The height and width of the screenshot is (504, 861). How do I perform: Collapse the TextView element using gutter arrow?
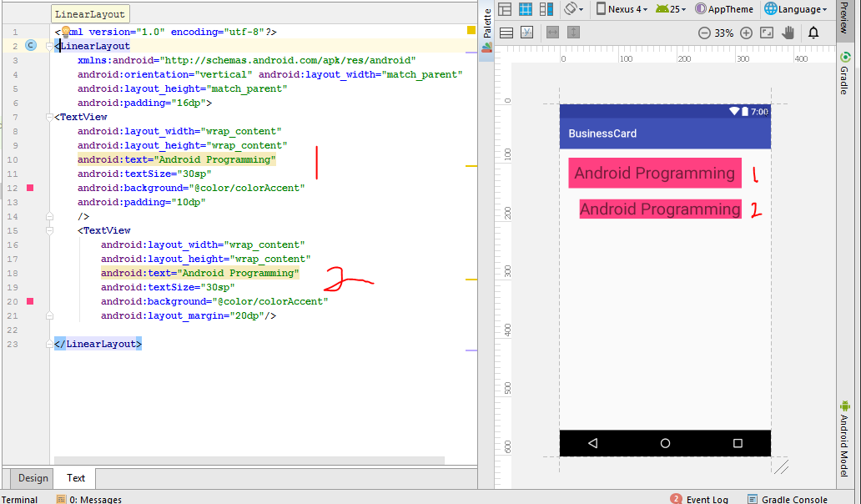click(49, 116)
